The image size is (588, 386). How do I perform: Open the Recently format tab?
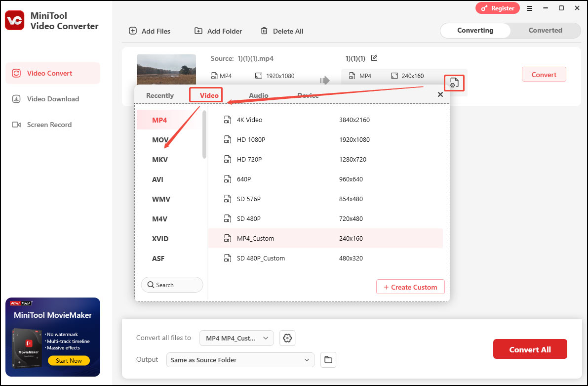pos(160,95)
